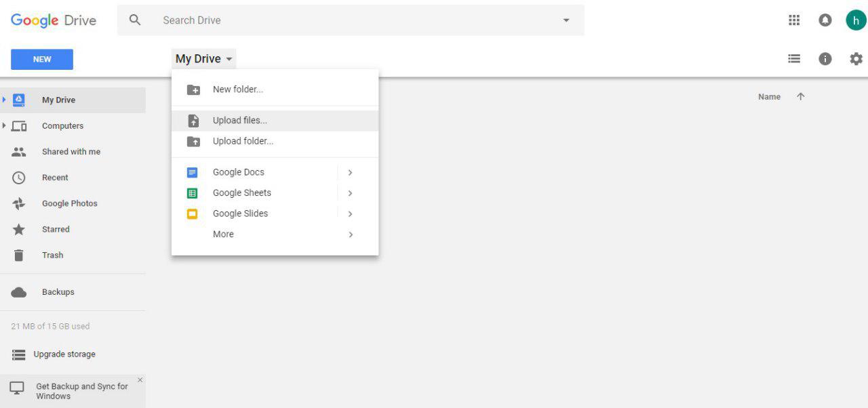Click the search magnifier icon
This screenshot has width=868, height=408.
pyautogui.click(x=135, y=20)
